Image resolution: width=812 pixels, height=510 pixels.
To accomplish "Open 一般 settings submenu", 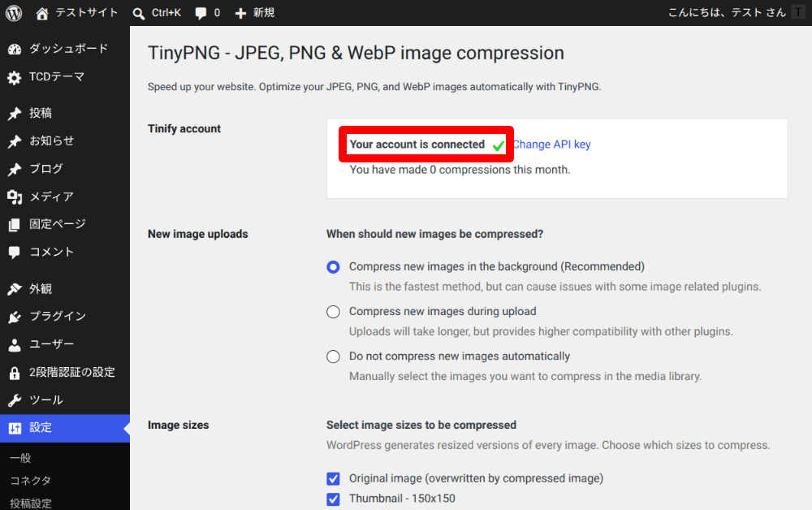I will click(x=21, y=458).
